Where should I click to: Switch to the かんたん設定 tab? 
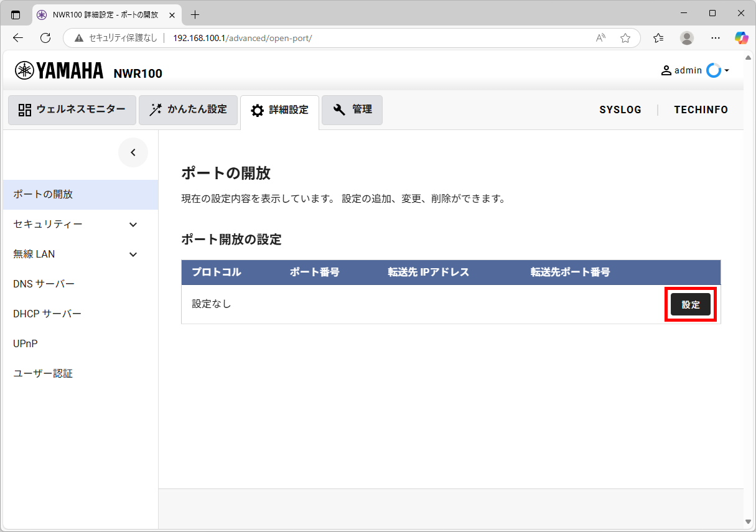tap(188, 110)
